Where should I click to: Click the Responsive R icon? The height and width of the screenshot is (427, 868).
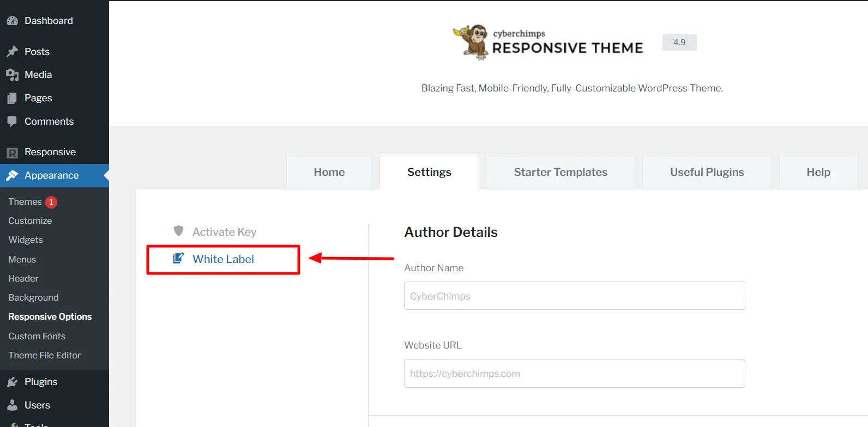point(12,152)
